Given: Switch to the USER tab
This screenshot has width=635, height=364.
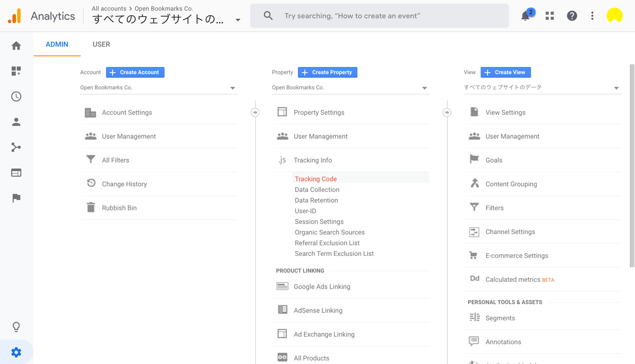Looking at the screenshot, I should point(101,44).
